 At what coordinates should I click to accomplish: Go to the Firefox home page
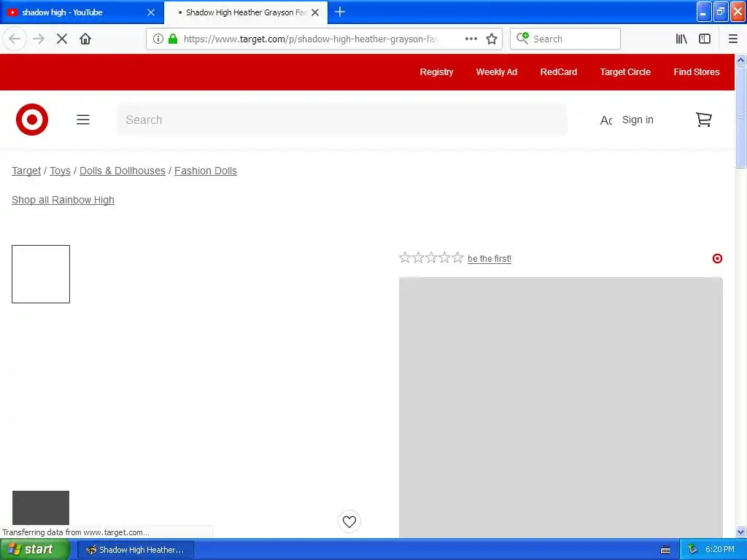[85, 39]
